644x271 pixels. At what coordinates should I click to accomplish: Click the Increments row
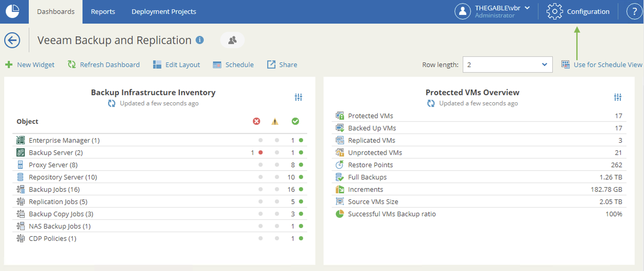pos(479,189)
